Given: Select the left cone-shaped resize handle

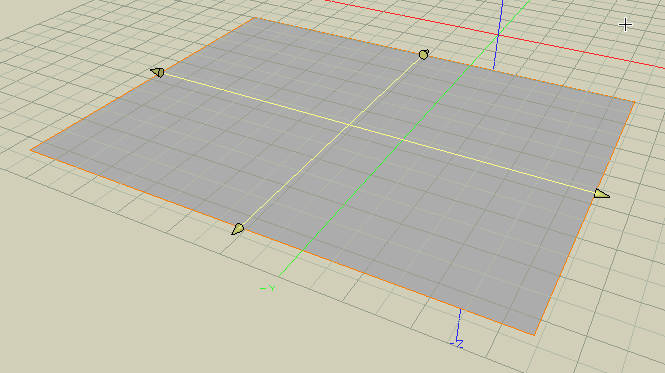Looking at the screenshot, I should [x=158, y=72].
